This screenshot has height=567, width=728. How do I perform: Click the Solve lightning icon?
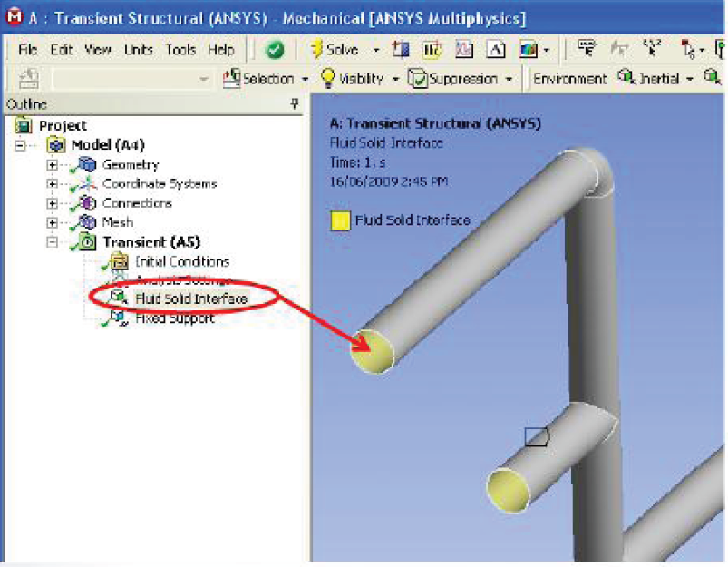(x=316, y=49)
